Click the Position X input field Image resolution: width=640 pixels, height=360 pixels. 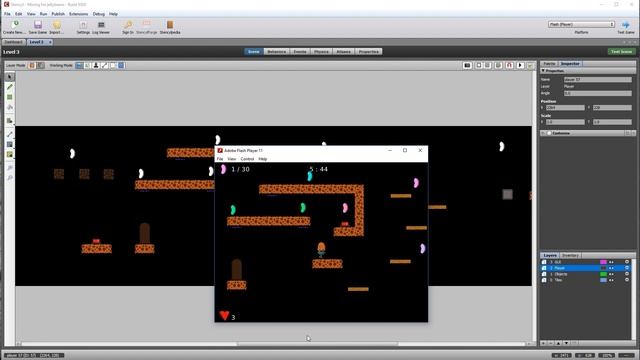565,108
